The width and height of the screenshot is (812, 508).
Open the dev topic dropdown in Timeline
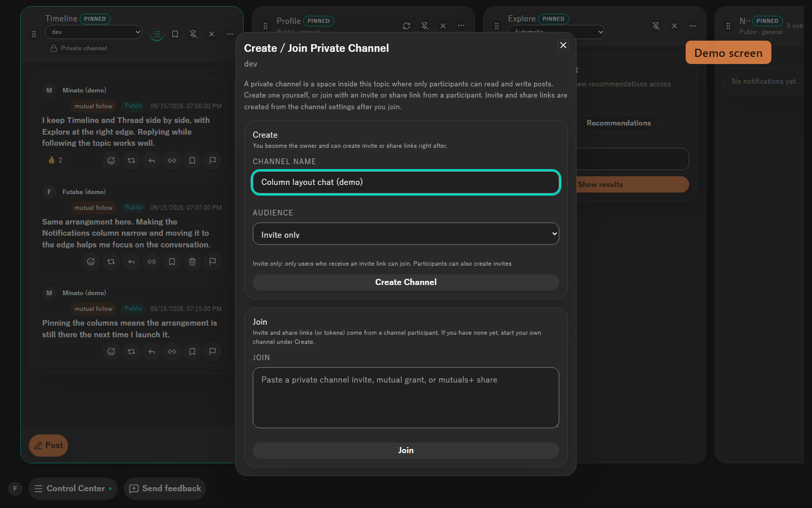tap(94, 32)
